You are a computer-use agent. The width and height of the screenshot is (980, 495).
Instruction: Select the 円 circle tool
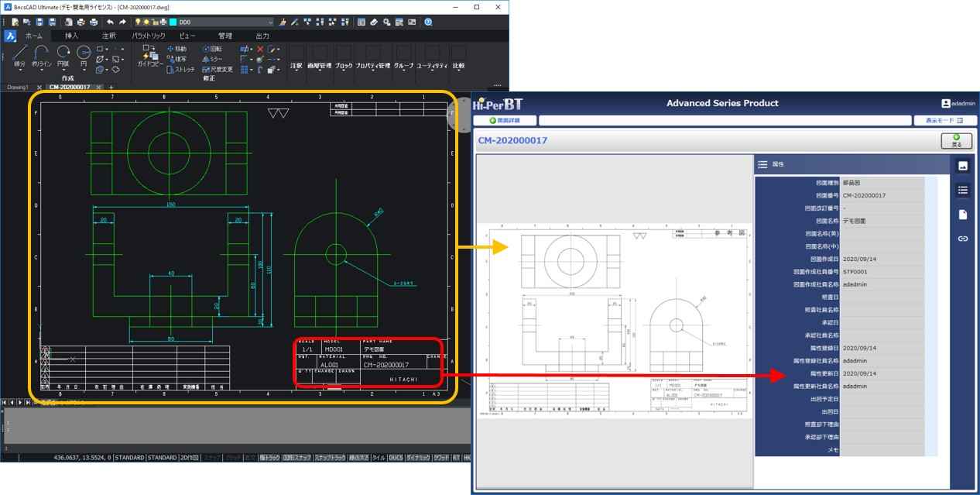point(84,56)
